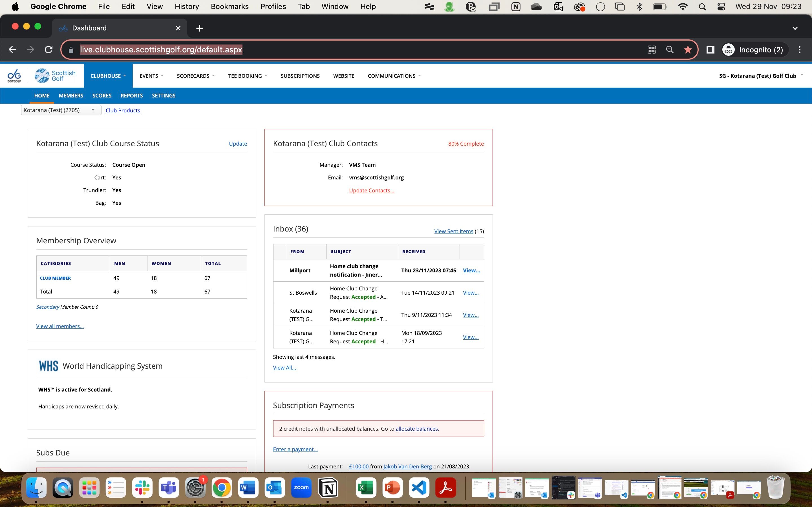812x507 pixels.
Task: Click the DotGolf logo icon
Action: [x=14, y=75]
